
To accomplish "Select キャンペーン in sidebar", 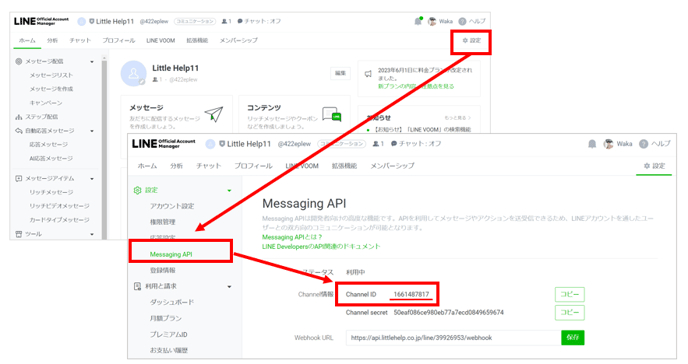I will [46, 103].
